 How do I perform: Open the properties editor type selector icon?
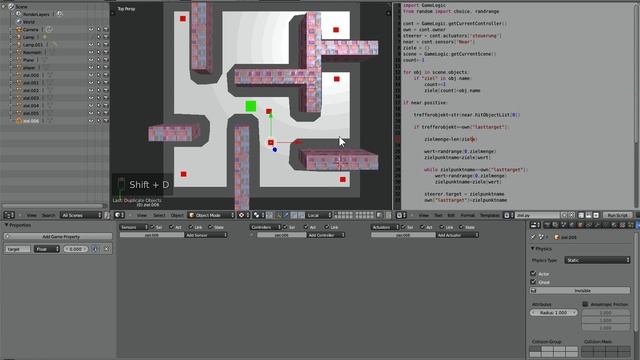tap(535, 225)
